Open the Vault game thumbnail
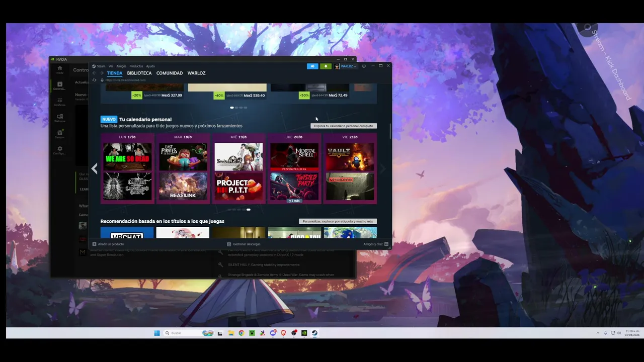This screenshot has height=362, width=644. pos(350,157)
